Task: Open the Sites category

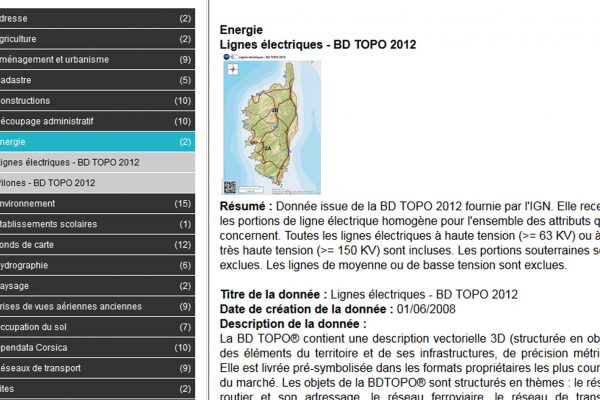Action: coord(97,389)
